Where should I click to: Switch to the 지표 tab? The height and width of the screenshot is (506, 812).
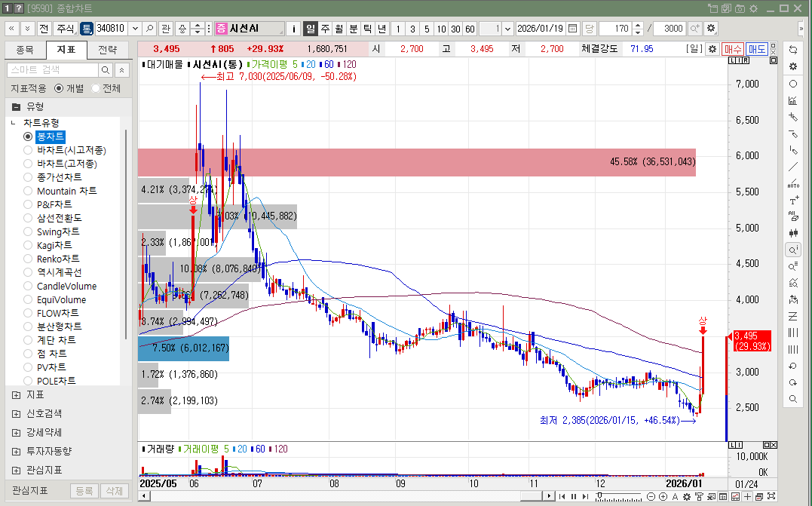[66, 50]
